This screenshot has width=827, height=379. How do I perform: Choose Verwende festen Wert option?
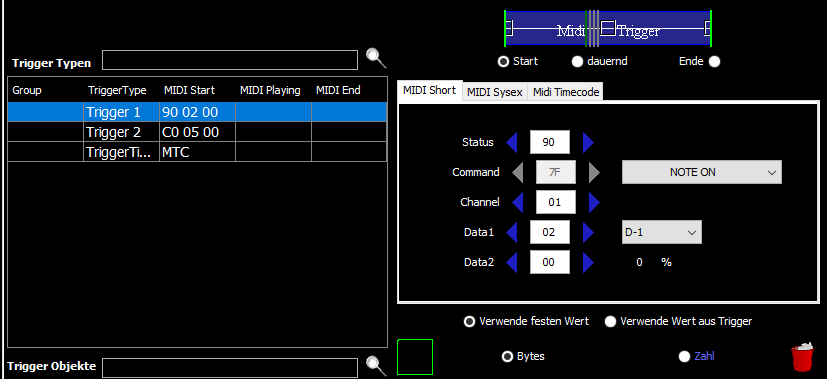click(x=469, y=322)
